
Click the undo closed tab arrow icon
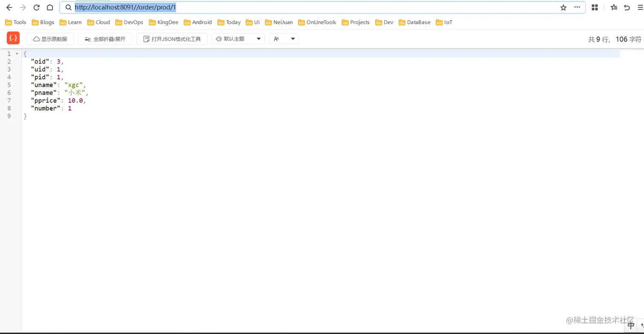click(627, 8)
